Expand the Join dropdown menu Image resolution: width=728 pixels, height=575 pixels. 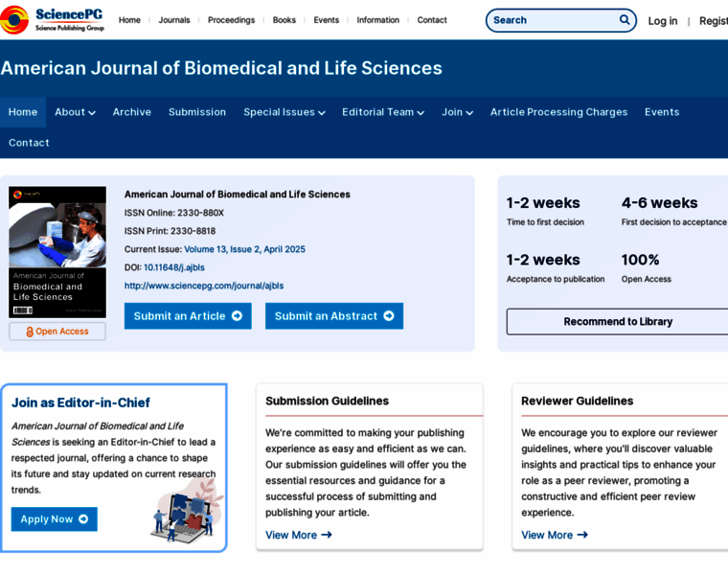click(457, 112)
